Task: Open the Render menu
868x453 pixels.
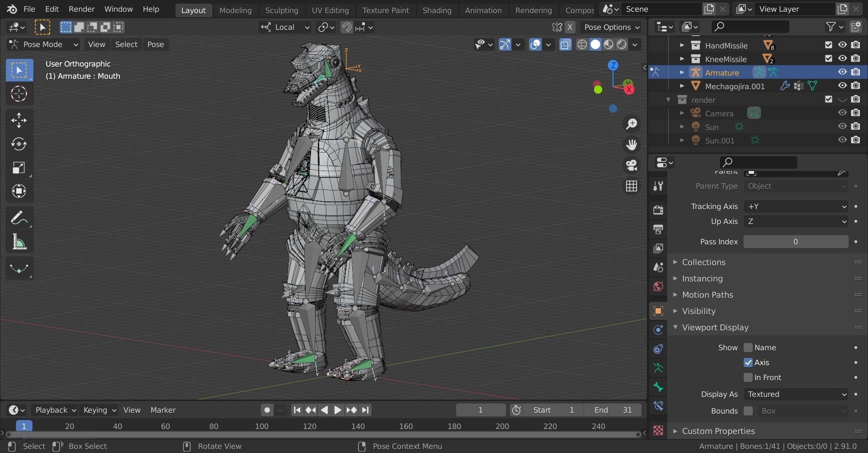Action: 81,9
